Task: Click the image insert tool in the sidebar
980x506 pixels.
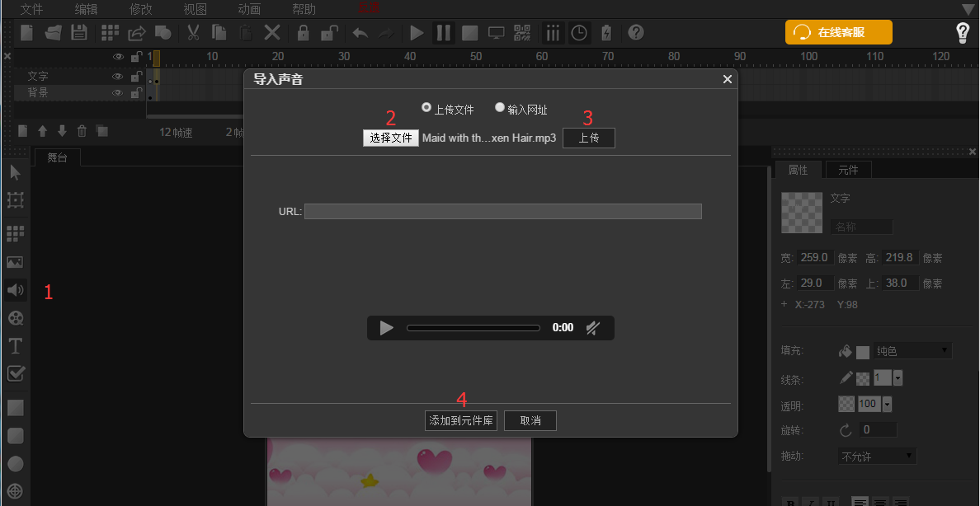Action: point(15,261)
